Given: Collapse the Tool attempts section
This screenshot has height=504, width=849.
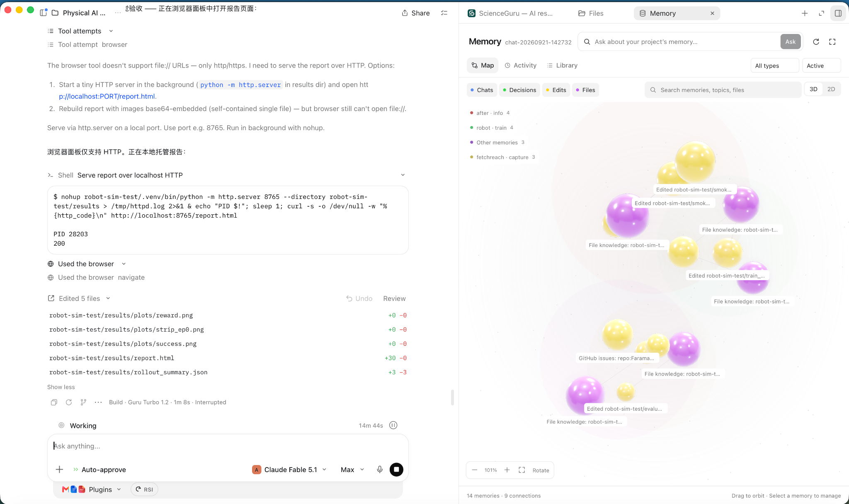Looking at the screenshot, I should click(x=80, y=31).
